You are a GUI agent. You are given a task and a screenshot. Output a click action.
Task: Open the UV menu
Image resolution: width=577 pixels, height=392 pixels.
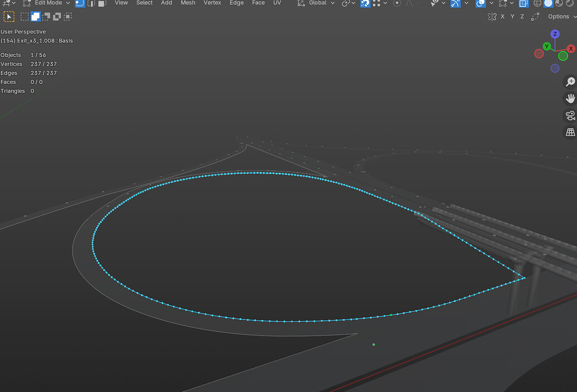277,3
